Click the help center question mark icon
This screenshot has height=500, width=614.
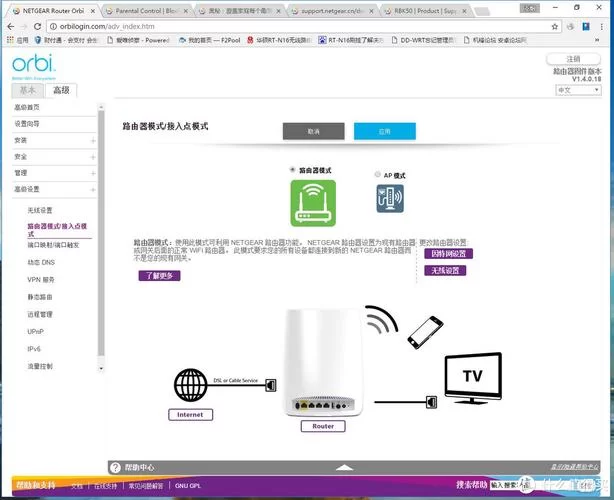click(115, 467)
